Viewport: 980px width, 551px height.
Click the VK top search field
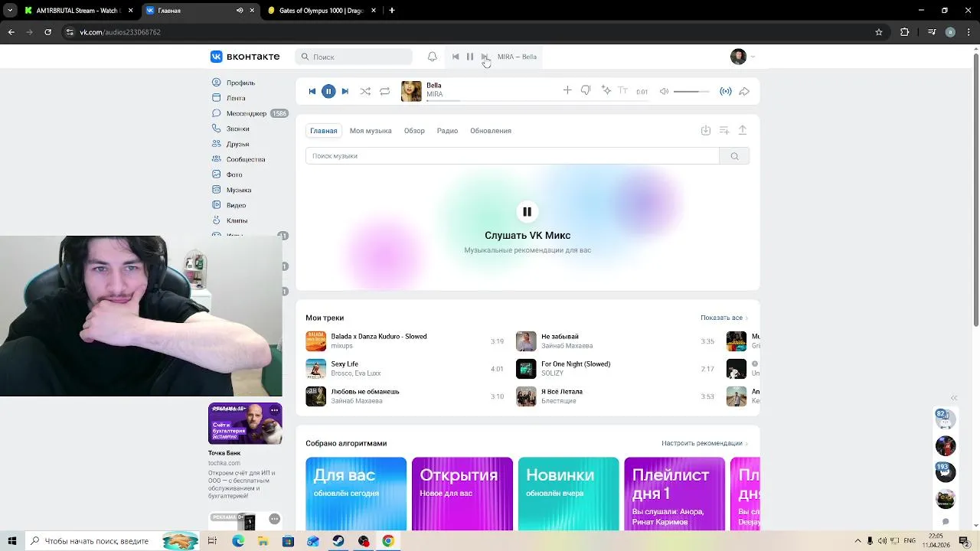[x=354, y=57]
